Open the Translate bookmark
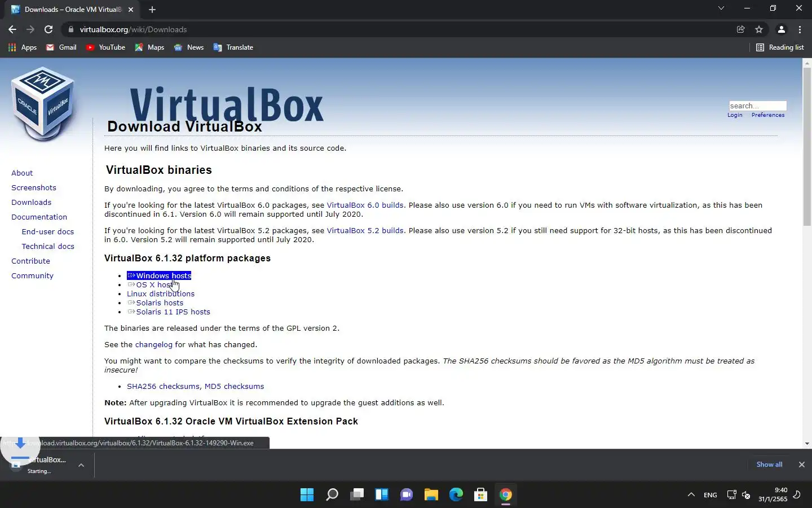This screenshot has width=812, height=508. point(233,47)
